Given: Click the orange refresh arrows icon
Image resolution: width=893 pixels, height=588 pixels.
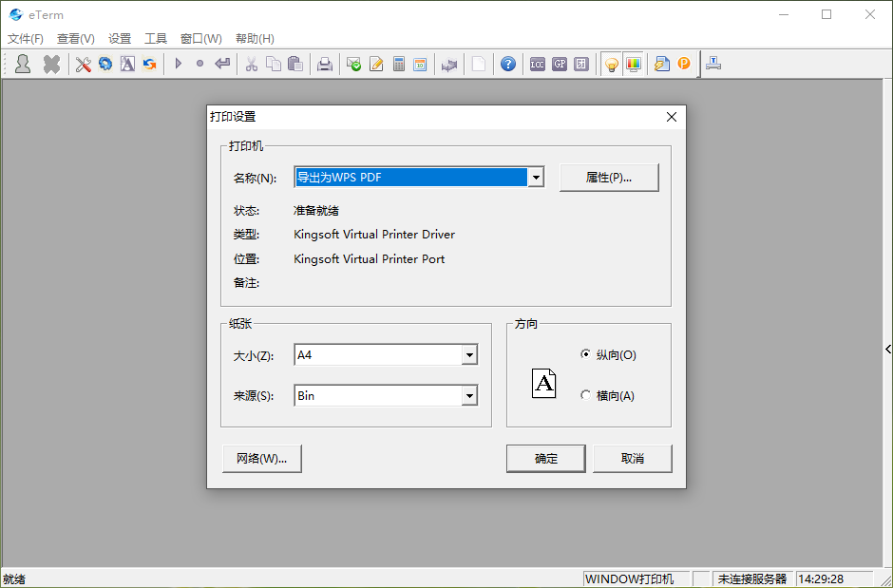Looking at the screenshot, I should [x=149, y=64].
